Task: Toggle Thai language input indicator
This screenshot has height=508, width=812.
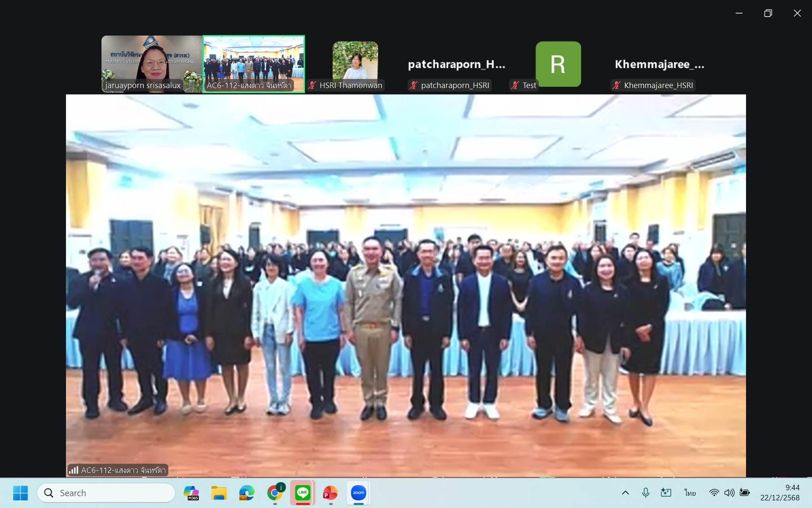Action: point(690,493)
